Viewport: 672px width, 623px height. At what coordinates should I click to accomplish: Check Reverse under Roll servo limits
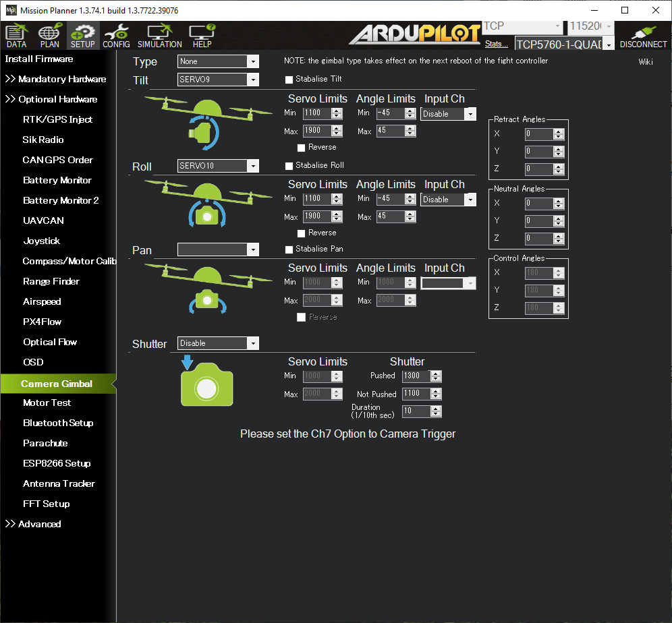[x=302, y=233]
